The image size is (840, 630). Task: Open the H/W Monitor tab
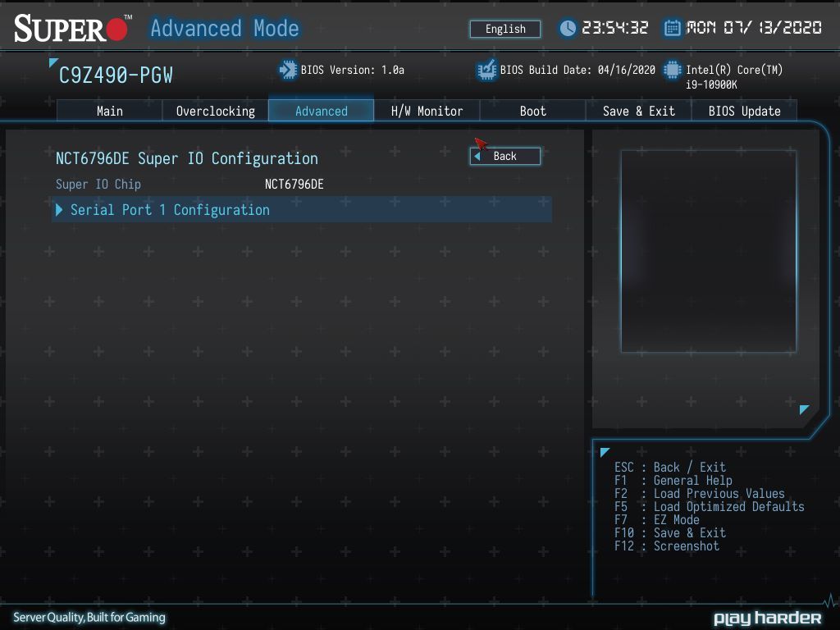427,111
